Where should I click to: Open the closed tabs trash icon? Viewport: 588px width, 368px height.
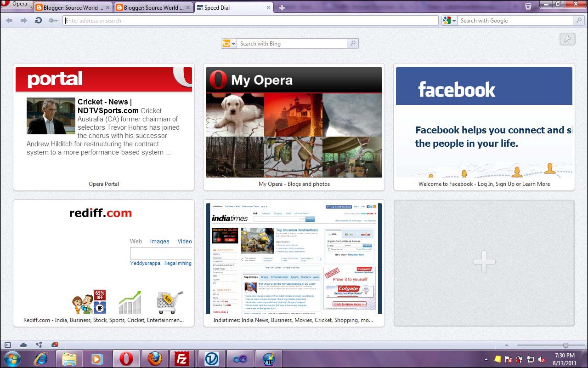[x=528, y=6]
